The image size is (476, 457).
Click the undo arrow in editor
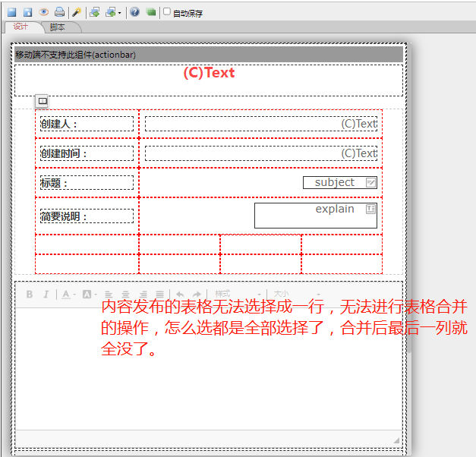[180, 295]
